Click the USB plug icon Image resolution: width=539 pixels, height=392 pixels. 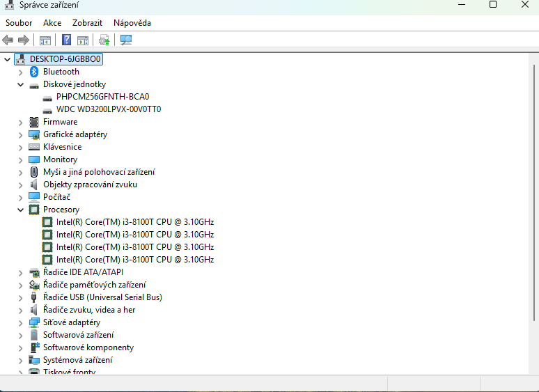[33, 297]
